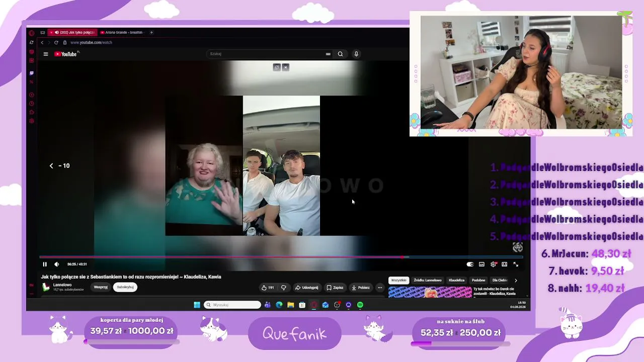The height and width of the screenshot is (362, 644).
Task: Reload the YouTube page
Action: pyautogui.click(x=56, y=43)
